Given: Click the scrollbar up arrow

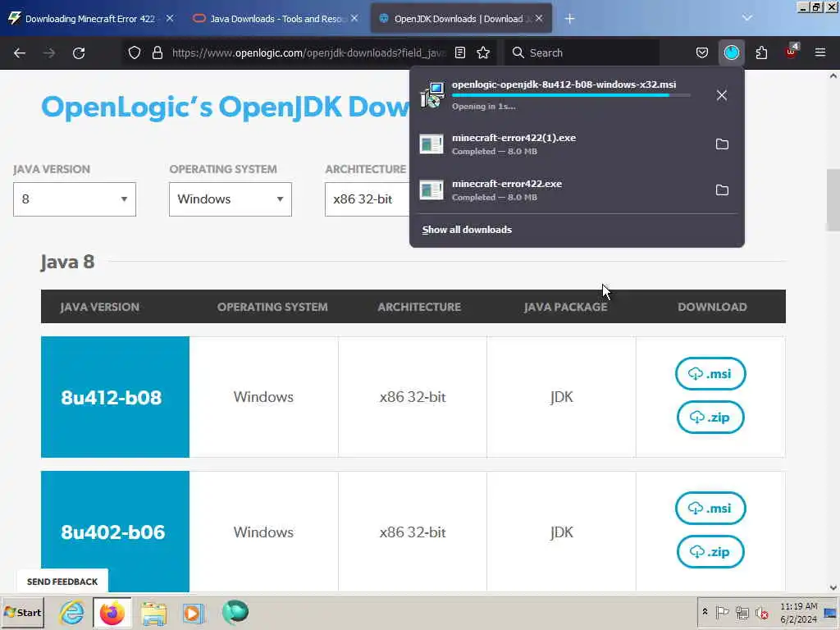Looking at the screenshot, I should (x=833, y=76).
